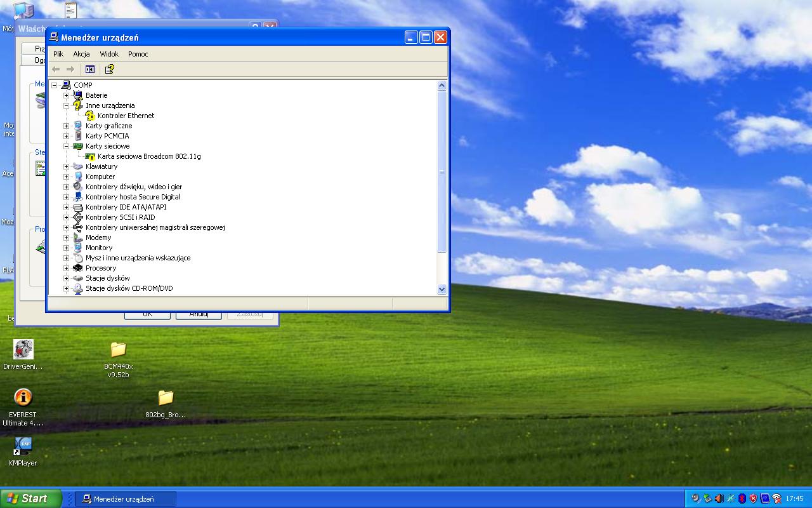Image resolution: width=812 pixels, height=508 pixels.
Task: Click the USB icon of Kontrolery uniwersalnej magistrali
Action: (78, 227)
